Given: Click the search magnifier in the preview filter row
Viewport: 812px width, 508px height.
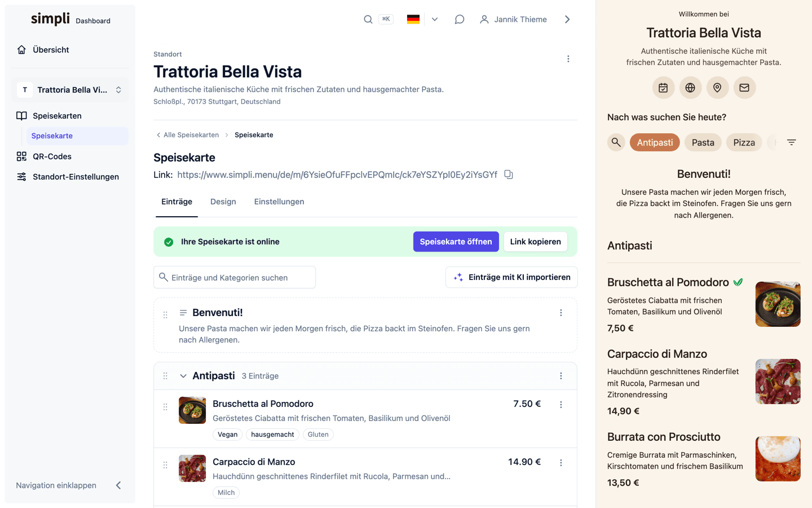Looking at the screenshot, I should pyautogui.click(x=616, y=142).
